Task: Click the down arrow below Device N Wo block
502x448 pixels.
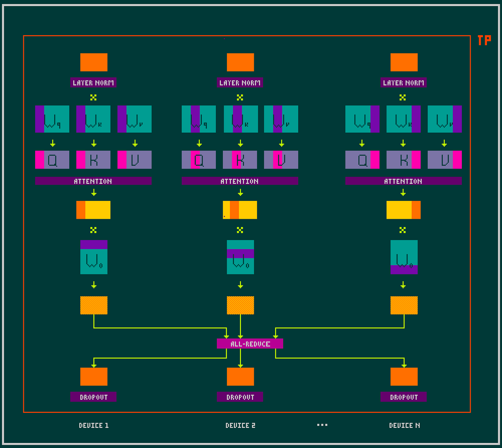Action: point(403,285)
